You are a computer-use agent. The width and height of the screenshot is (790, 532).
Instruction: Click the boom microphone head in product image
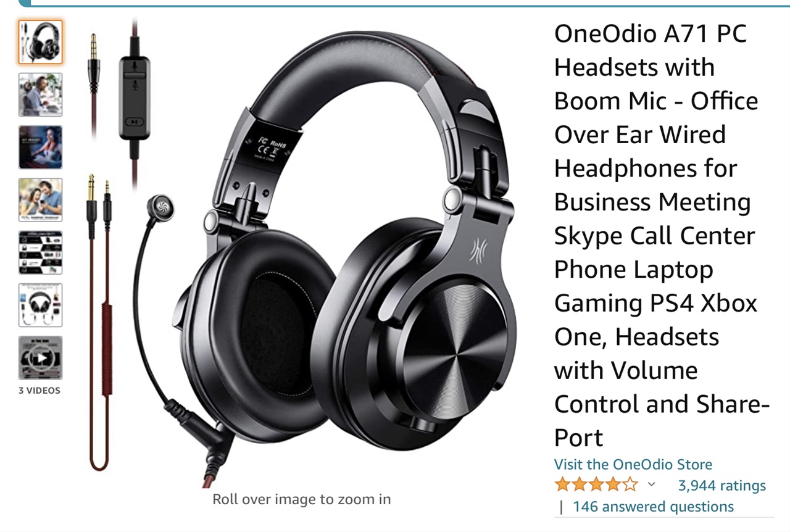coord(160,208)
